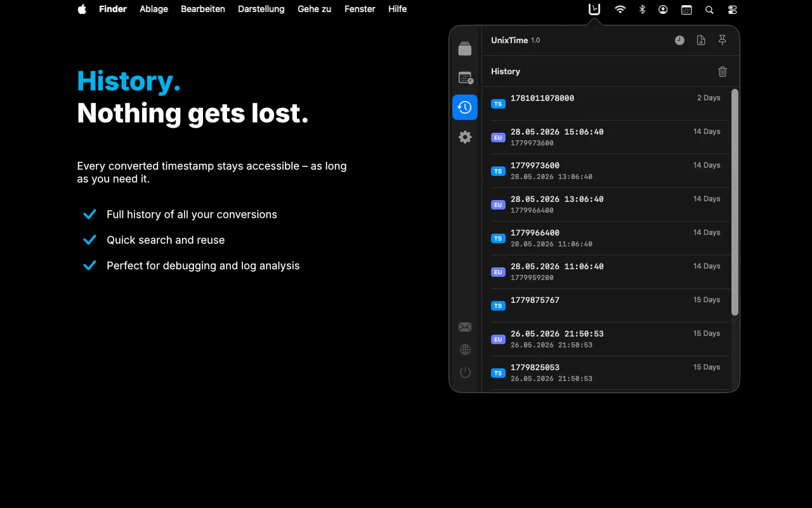Click "Full history of all your conversions"

(x=192, y=215)
